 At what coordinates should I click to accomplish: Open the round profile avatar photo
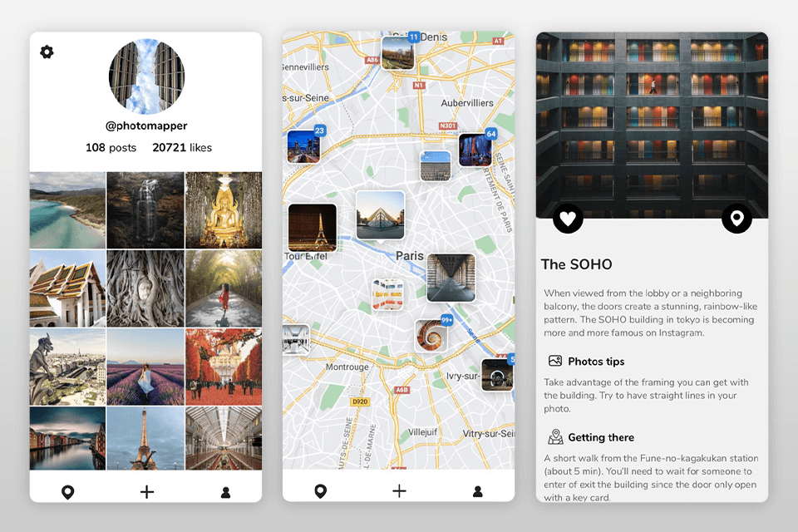[x=146, y=76]
